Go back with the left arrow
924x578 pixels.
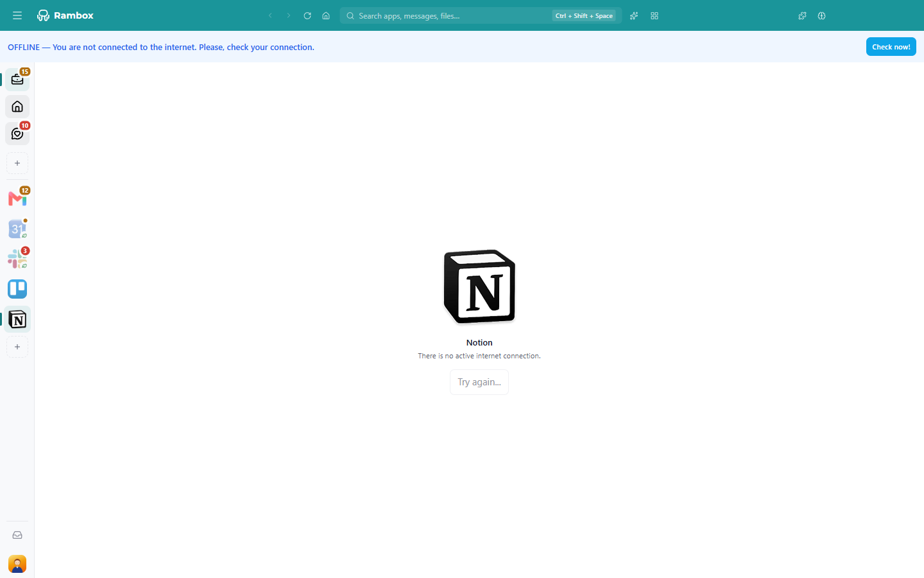[270, 15]
